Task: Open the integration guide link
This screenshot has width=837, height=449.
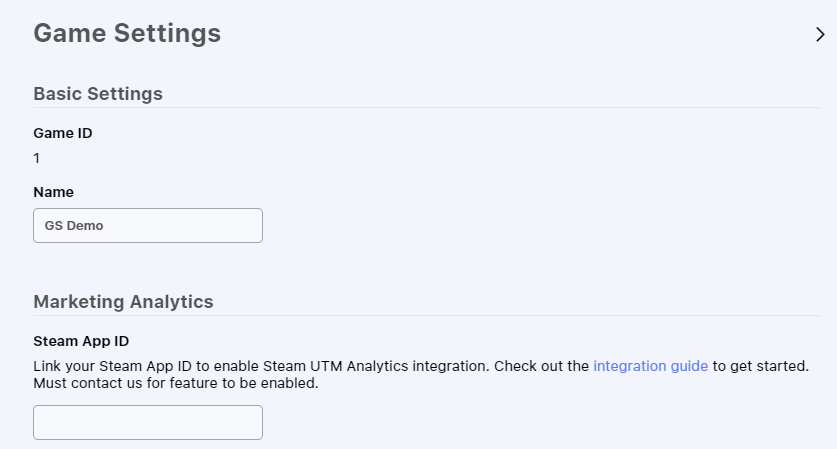Action: (650, 366)
